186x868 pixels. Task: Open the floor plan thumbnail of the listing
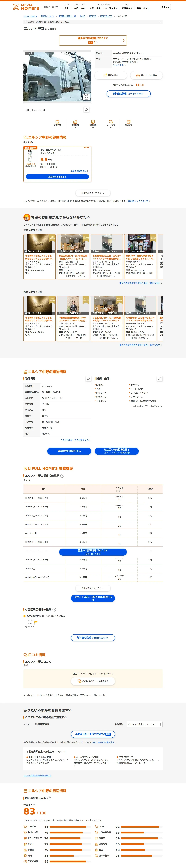tap(30, 156)
